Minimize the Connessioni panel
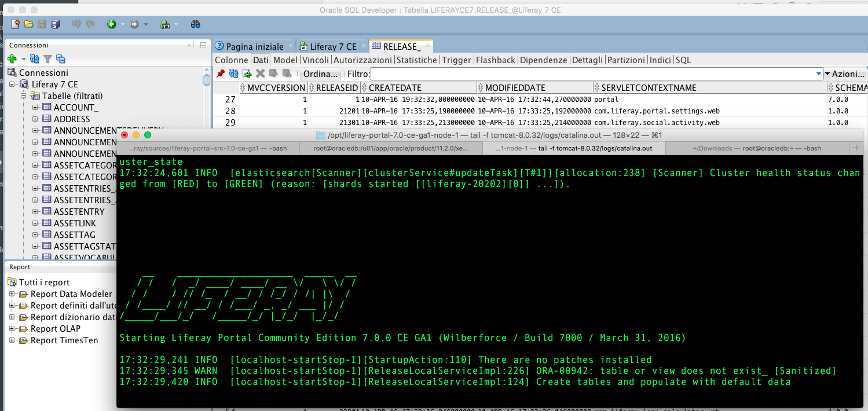Viewport: 868px width, 411px height. tap(203, 45)
